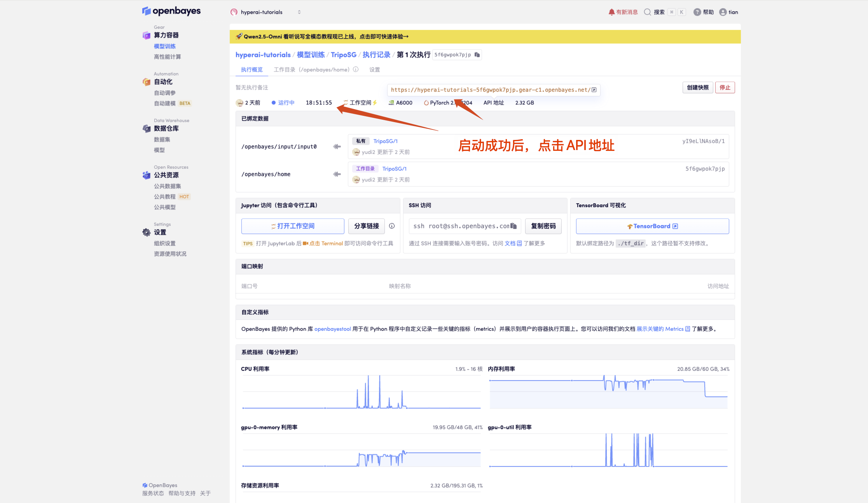The height and width of the screenshot is (503, 868).
Task: Click info icon beside 工作目录 tab
Action: pos(356,70)
